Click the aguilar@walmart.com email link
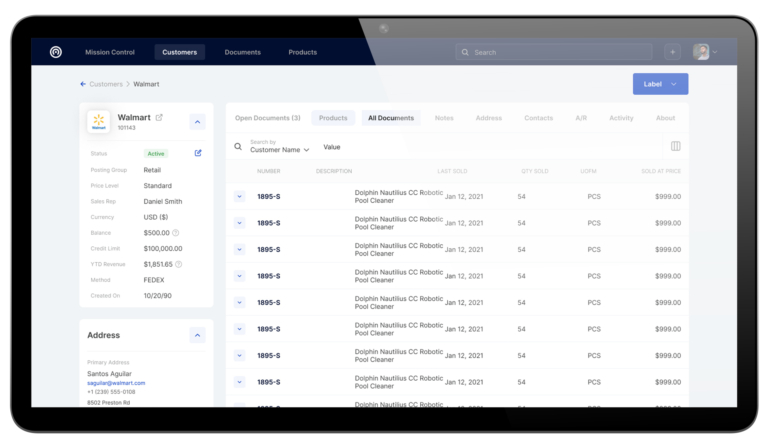The height and width of the screenshot is (447, 768). (116, 383)
